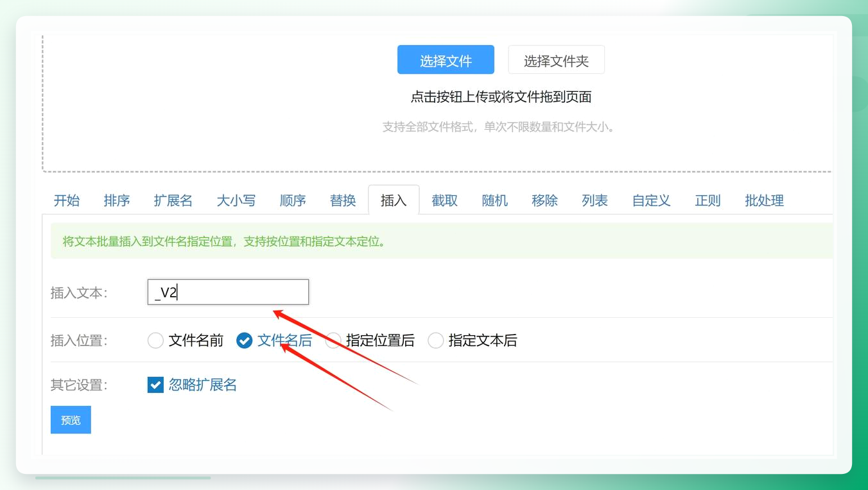Select the active 插入 tab
Viewport: 868px width, 490px height.
pyautogui.click(x=394, y=200)
